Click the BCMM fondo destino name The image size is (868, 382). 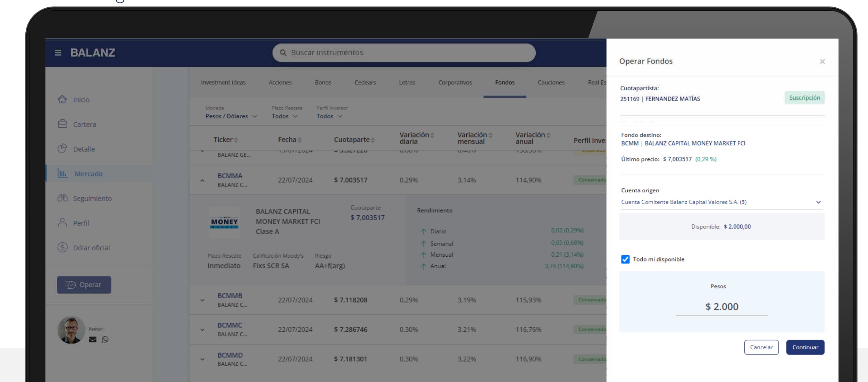[x=683, y=143]
